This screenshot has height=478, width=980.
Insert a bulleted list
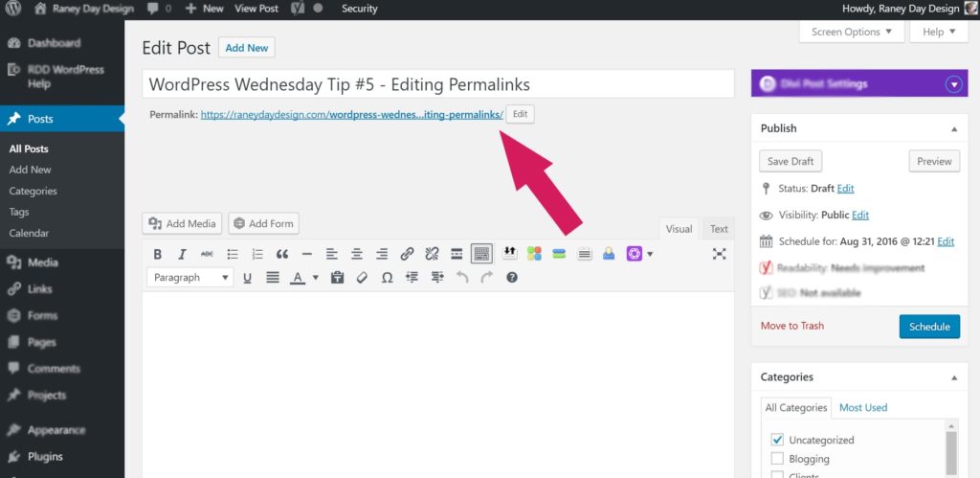233,254
